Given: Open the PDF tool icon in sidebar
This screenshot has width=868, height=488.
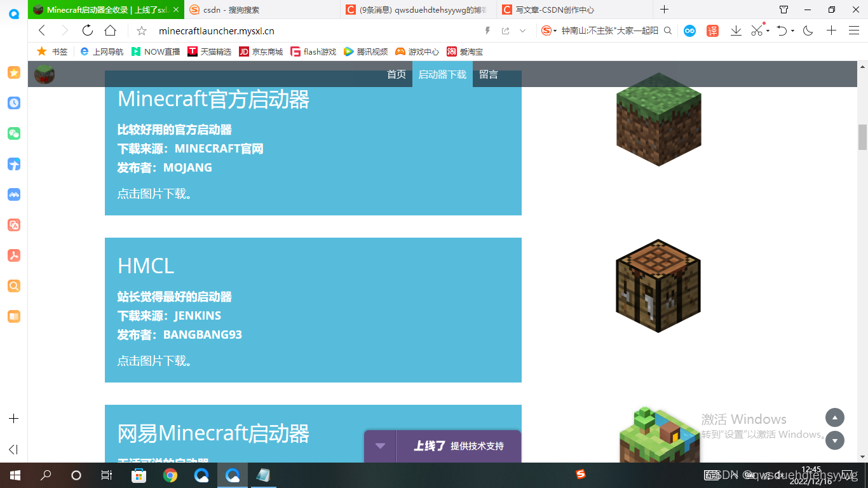Looking at the screenshot, I should pyautogui.click(x=13, y=255).
